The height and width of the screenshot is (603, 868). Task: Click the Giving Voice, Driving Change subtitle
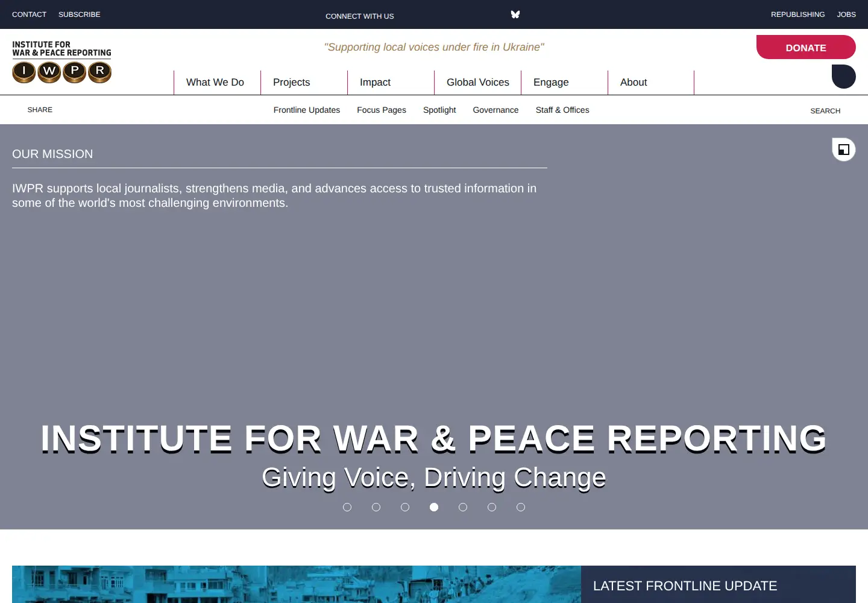[x=434, y=477]
